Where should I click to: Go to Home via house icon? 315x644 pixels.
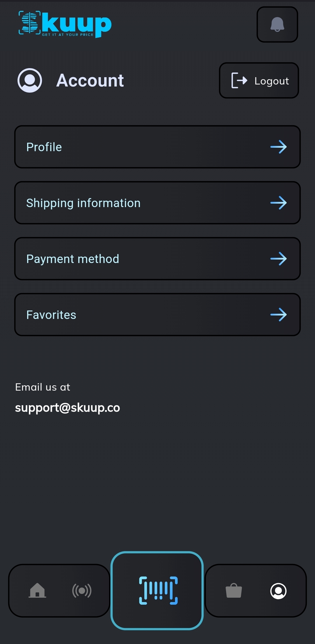click(x=37, y=590)
